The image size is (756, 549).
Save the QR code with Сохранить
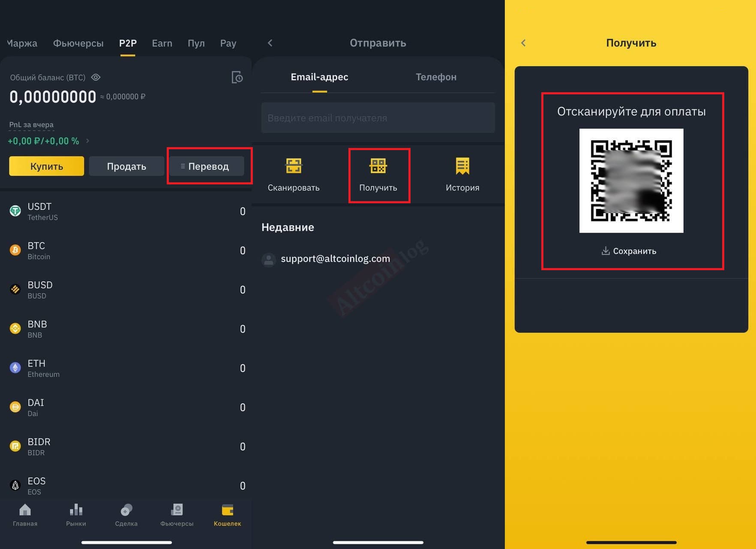point(629,251)
